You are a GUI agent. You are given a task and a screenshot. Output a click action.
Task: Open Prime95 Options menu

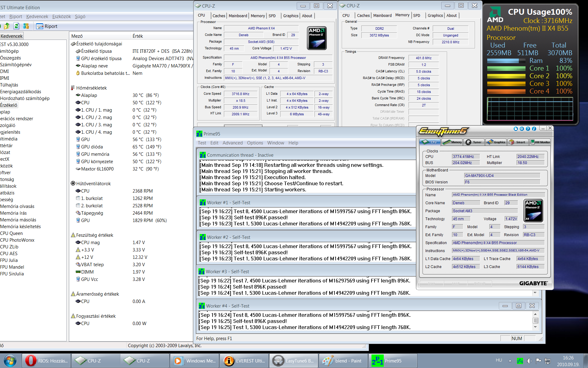(x=255, y=143)
